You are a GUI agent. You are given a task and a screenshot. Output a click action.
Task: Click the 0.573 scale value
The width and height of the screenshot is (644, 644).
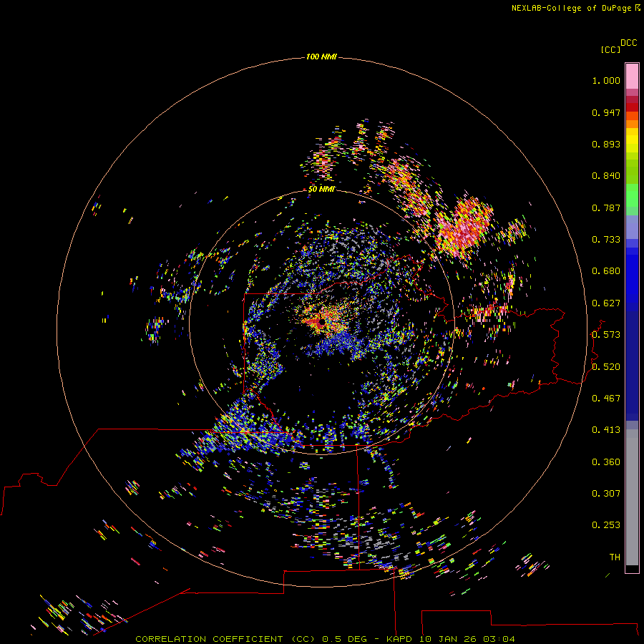[606, 335]
